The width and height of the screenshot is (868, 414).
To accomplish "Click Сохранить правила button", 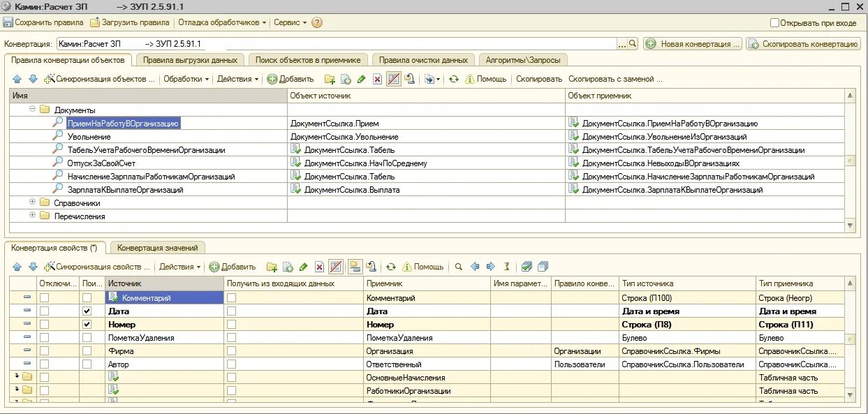I will coord(43,22).
